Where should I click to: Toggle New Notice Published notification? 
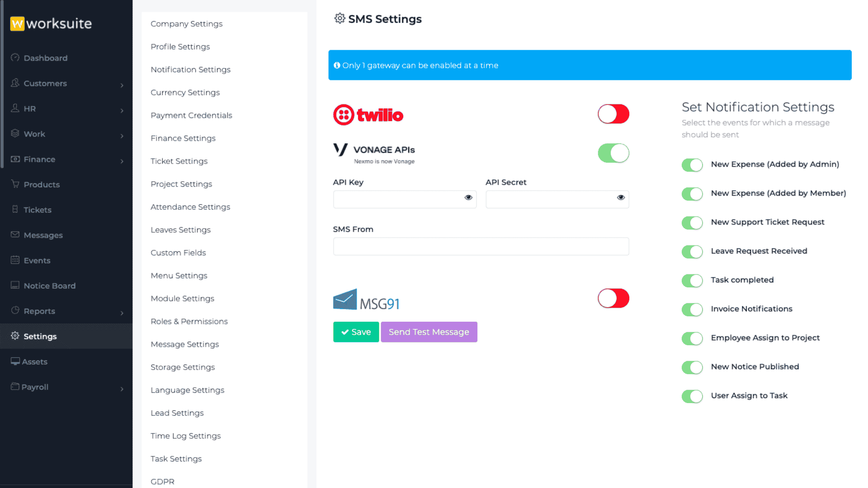pos(692,367)
